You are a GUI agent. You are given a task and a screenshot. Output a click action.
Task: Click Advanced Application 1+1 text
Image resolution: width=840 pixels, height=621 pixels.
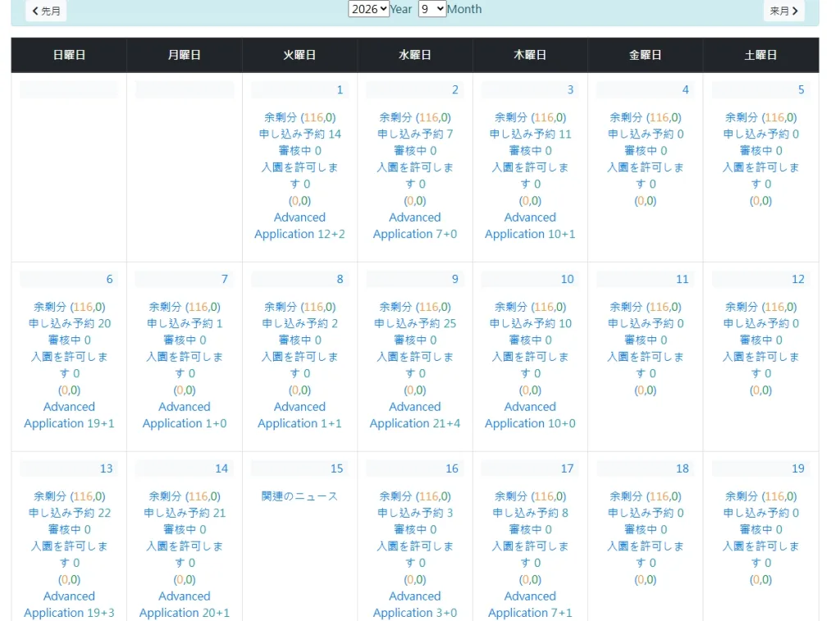[x=299, y=415]
